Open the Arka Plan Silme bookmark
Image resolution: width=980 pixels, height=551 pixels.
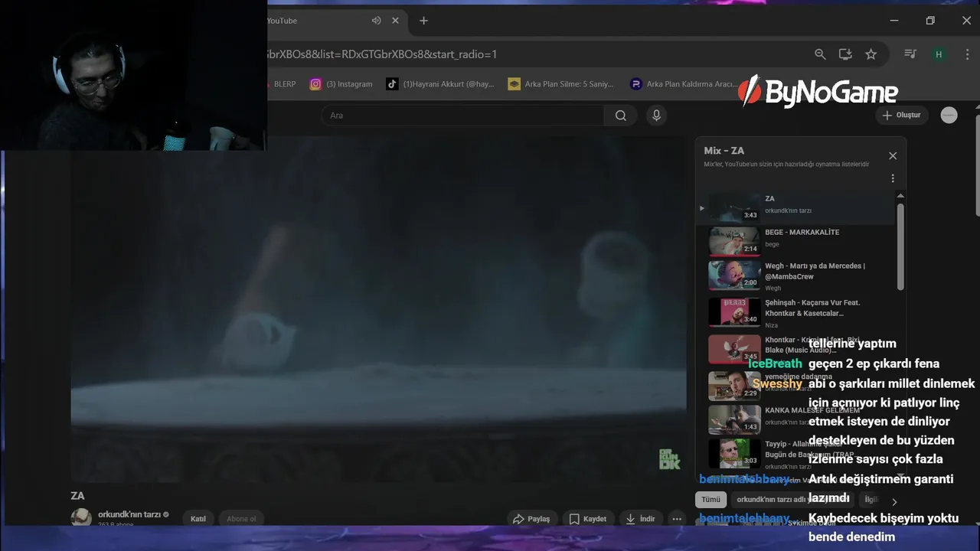pos(561,84)
